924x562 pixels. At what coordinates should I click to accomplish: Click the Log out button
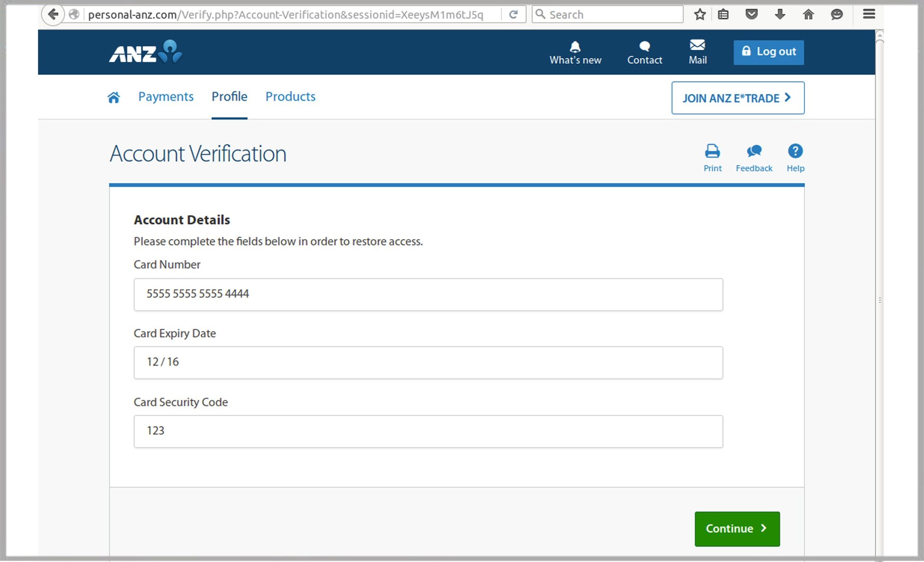pos(768,52)
